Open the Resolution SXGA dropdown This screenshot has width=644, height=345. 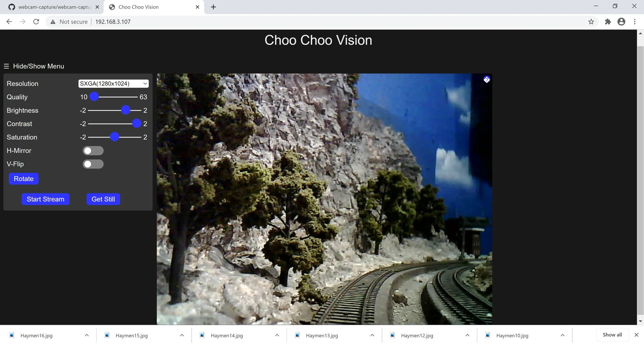(x=113, y=84)
